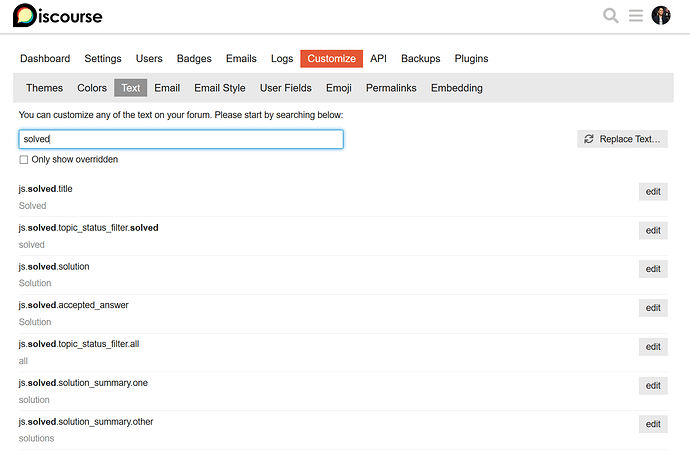Click the js.solved.accepted_answer key text
The image size is (690, 451).
coord(73,305)
